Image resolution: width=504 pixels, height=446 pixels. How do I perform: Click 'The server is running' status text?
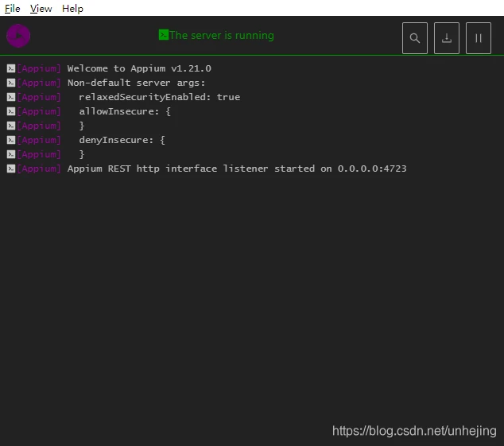pos(222,35)
